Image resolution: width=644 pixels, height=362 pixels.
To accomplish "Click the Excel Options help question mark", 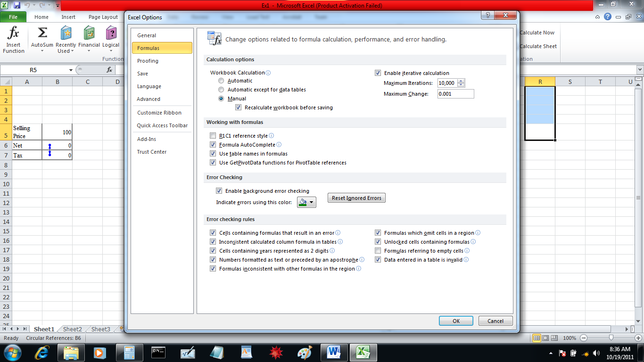I will click(488, 16).
